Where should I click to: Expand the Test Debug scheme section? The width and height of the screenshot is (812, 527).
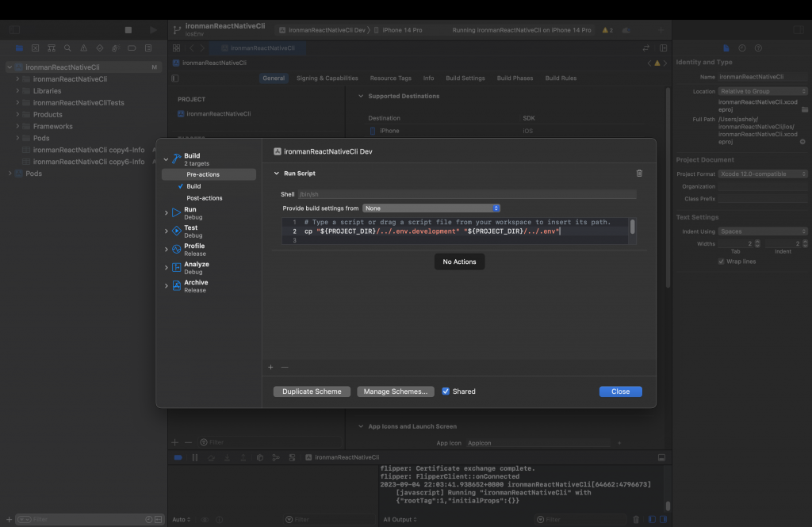pyautogui.click(x=167, y=231)
